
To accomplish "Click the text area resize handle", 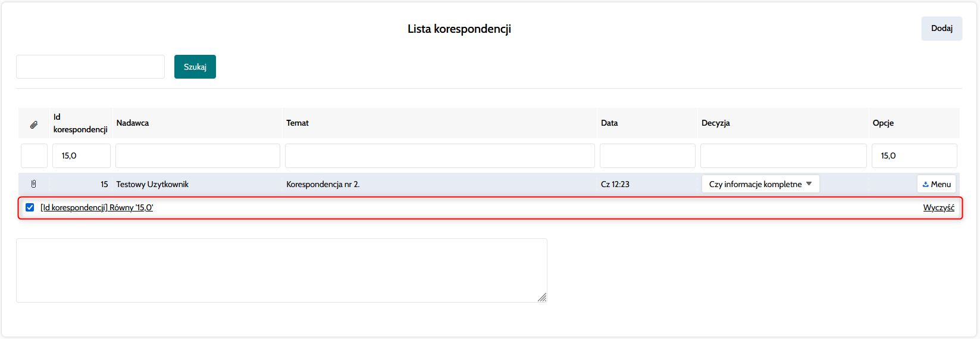I will 542,297.
